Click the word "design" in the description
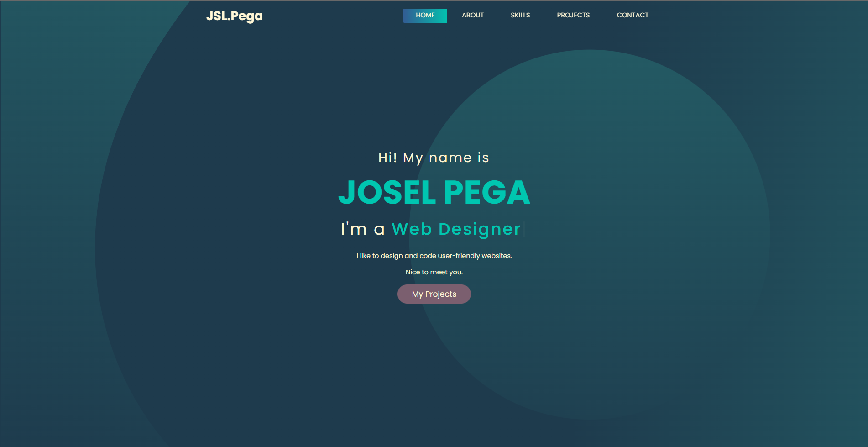 click(x=392, y=256)
